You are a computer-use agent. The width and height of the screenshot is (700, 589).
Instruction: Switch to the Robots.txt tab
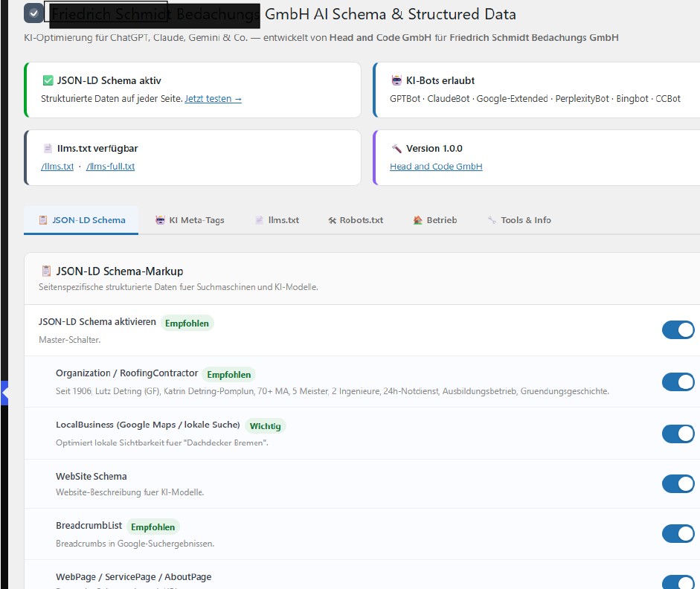tap(356, 220)
